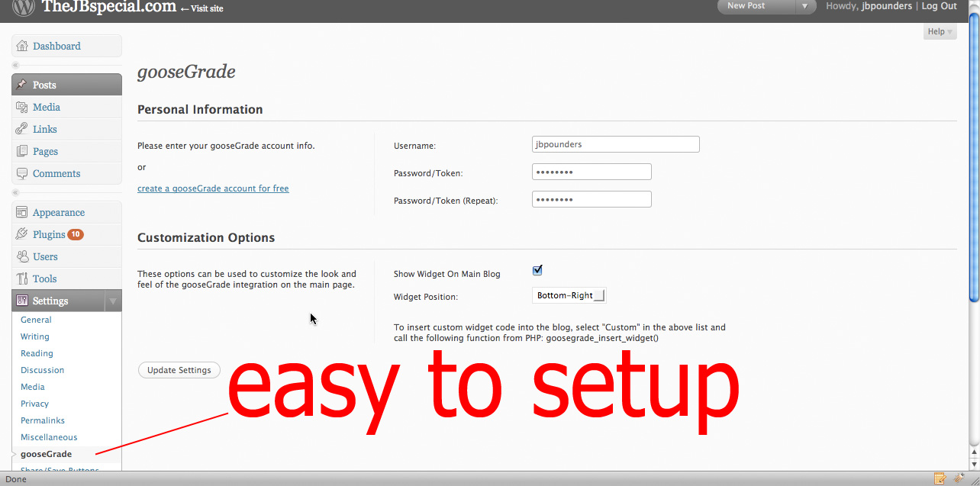Expand the Help panel
Viewport: 980px width, 486px height.
tap(940, 31)
